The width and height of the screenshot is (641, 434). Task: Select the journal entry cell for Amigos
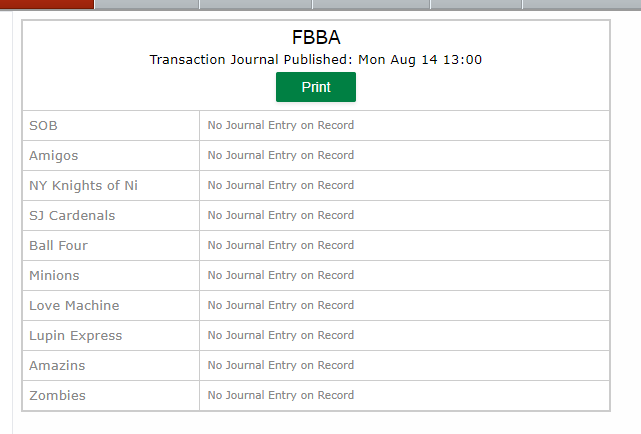404,156
